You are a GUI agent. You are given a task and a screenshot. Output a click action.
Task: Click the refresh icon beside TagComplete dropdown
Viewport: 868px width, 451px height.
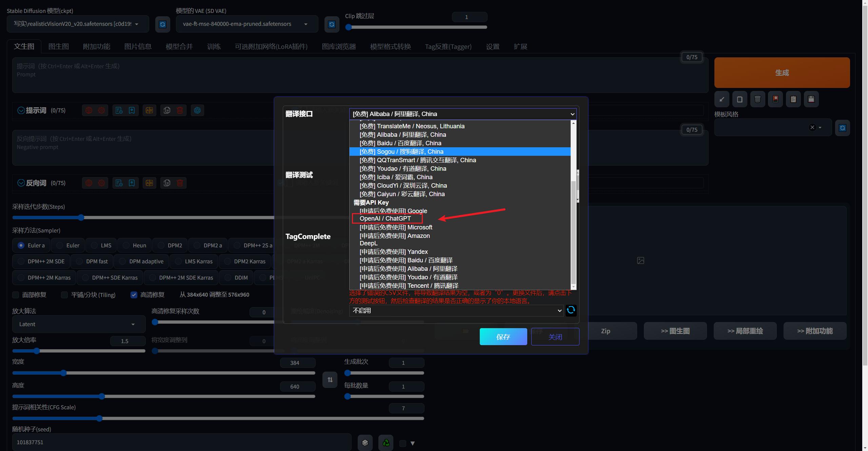coord(571,310)
